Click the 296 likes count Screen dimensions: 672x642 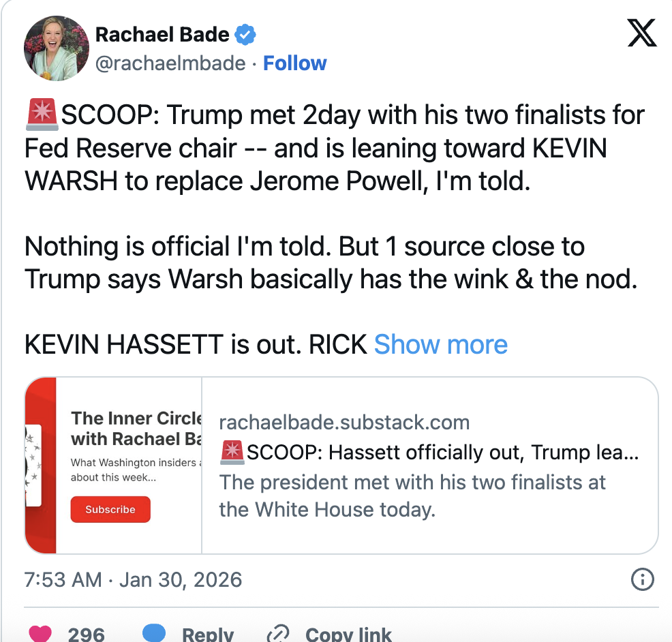(x=87, y=634)
